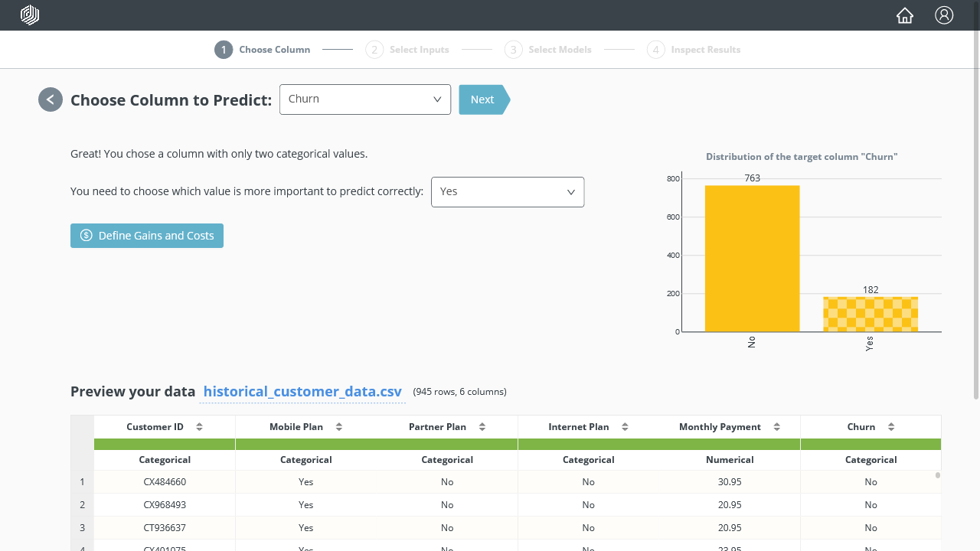Sort the Partner Plan column
Screen dimensions: 980x551
[x=482, y=427]
